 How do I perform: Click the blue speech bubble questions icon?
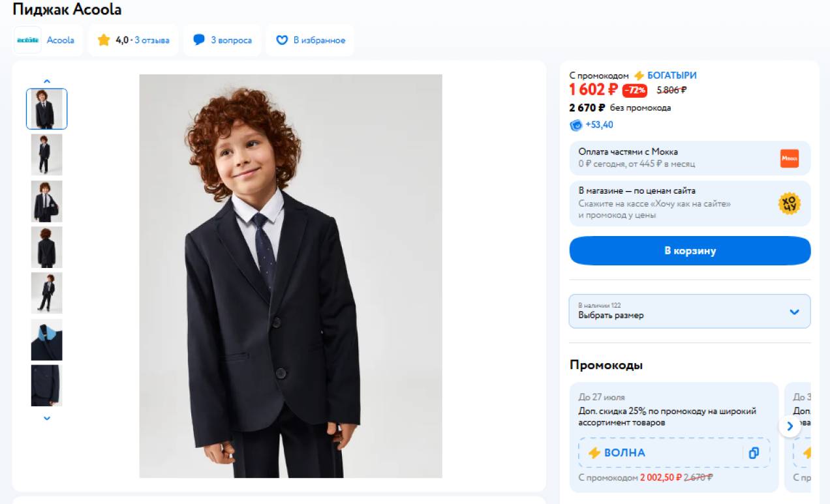(199, 40)
